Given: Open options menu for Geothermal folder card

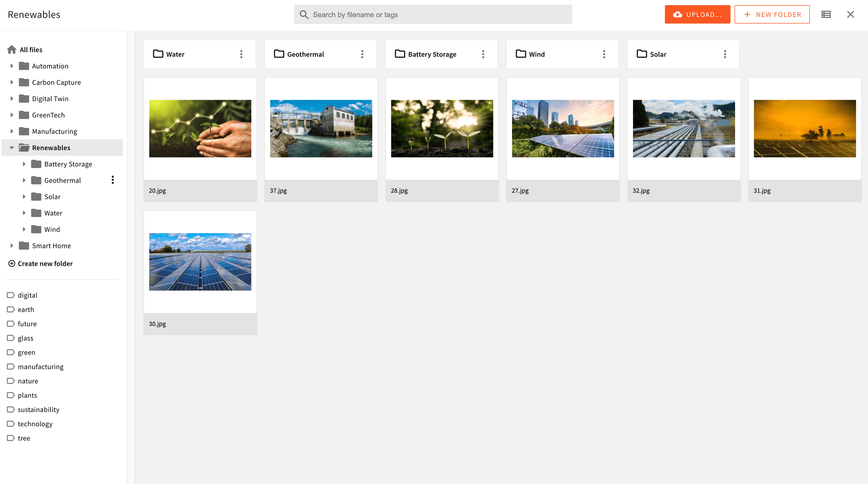Looking at the screenshot, I should (362, 54).
